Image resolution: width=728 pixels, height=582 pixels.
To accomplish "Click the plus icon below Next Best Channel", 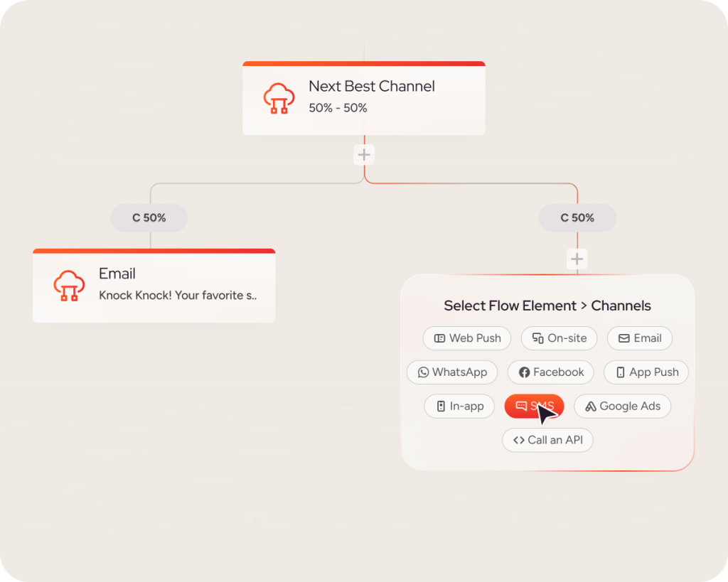I will (364, 154).
